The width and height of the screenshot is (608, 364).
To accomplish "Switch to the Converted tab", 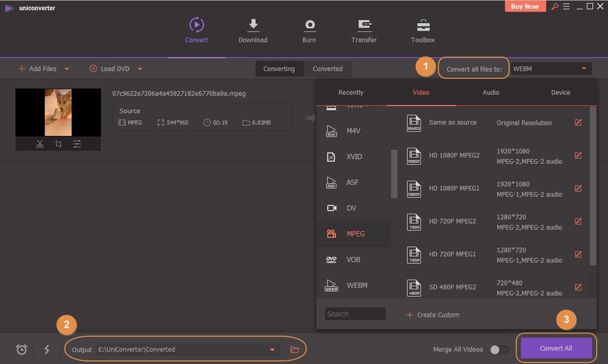I will point(328,69).
